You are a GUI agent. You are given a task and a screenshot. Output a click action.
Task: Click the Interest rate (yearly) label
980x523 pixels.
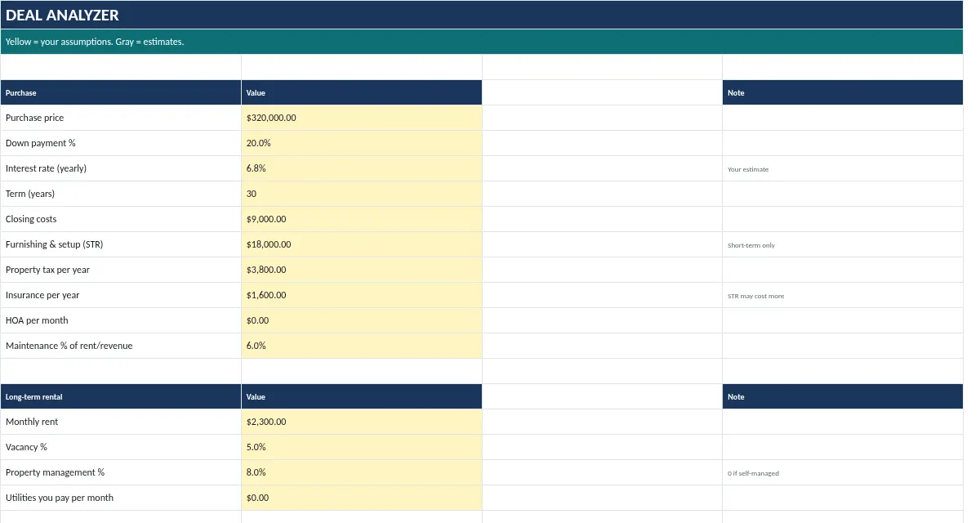coord(121,168)
